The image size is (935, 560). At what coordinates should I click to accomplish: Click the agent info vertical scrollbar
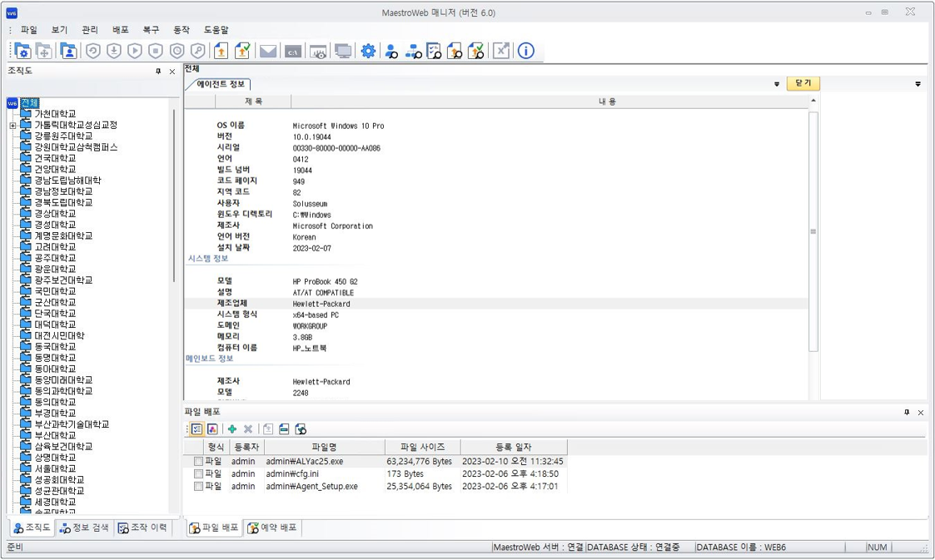[x=813, y=232]
